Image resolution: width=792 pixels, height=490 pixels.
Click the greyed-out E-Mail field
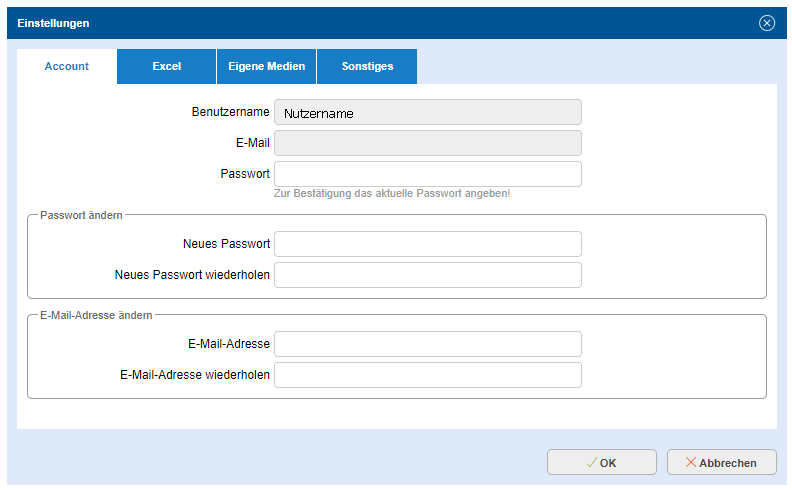click(427, 143)
